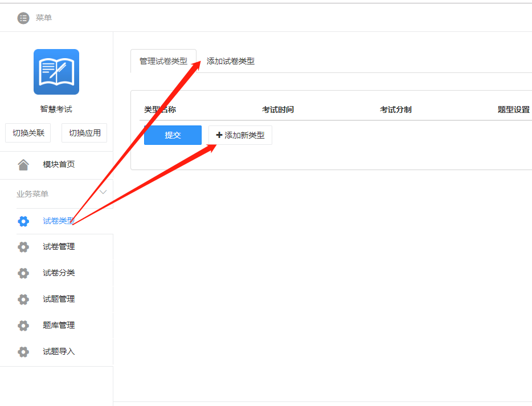Viewport: 532px width, 406px height.
Task: Click the gear icon beside 试卷管理
Action: [x=23, y=247]
